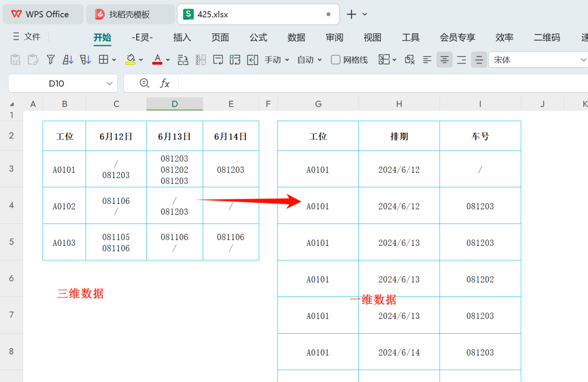
Task: Click the WPS Office logo icon
Action: pos(16,14)
